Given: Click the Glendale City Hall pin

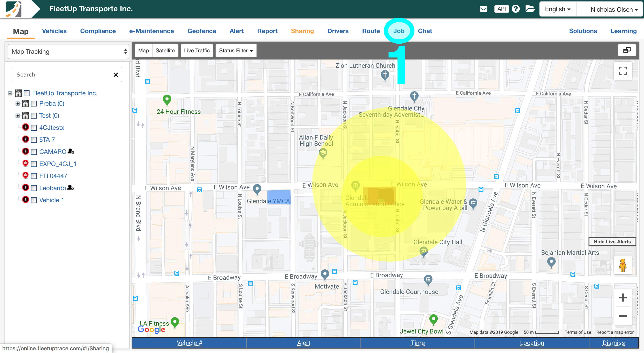Looking at the screenshot, I should click(423, 252).
